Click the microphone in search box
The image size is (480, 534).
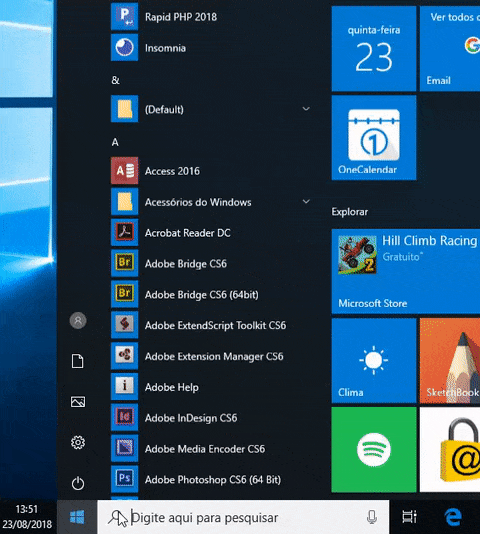click(372, 517)
